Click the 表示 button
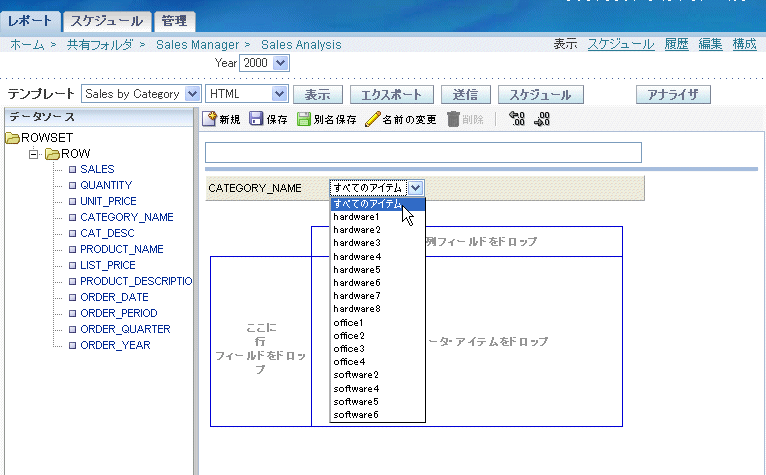 pyautogui.click(x=318, y=94)
